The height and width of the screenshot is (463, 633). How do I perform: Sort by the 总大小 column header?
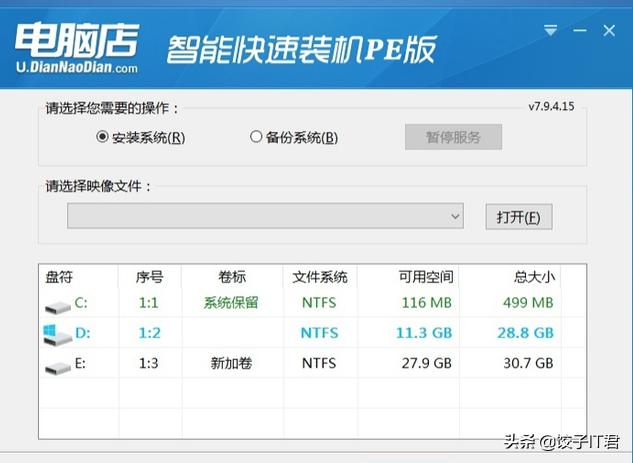point(534,277)
